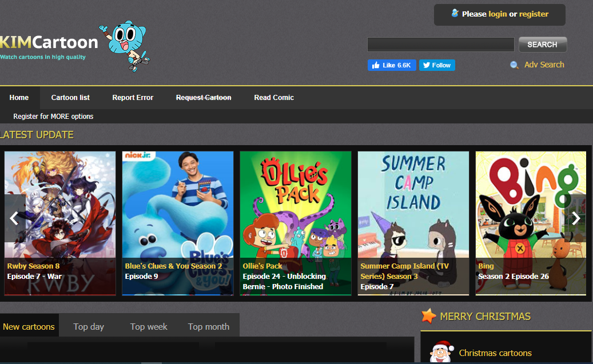Click the magnifier icon next to Adv Search
This screenshot has height=364, width=593.
(514, 65)
